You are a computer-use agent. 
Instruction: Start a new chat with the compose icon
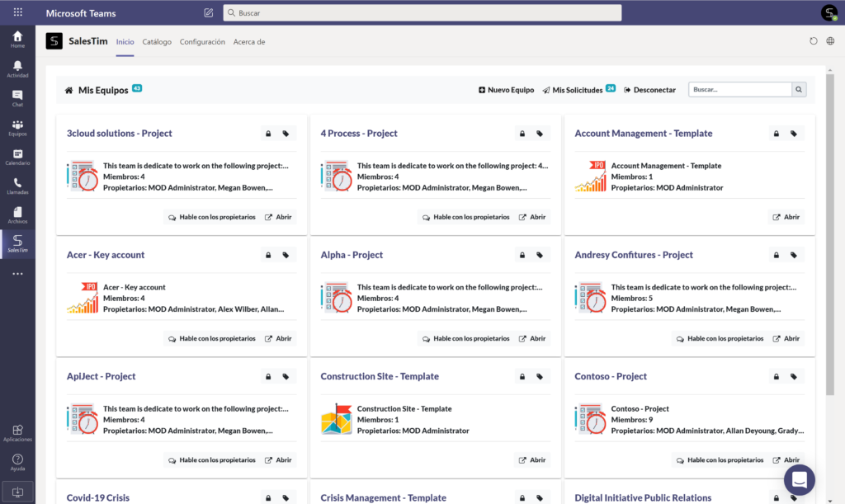(209, 12)
